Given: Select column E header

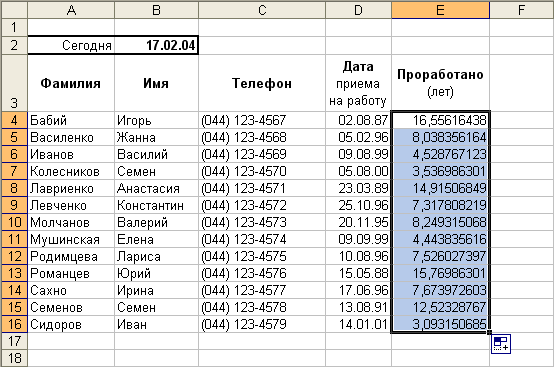Looking at the screenshot, I should point(440,10).
